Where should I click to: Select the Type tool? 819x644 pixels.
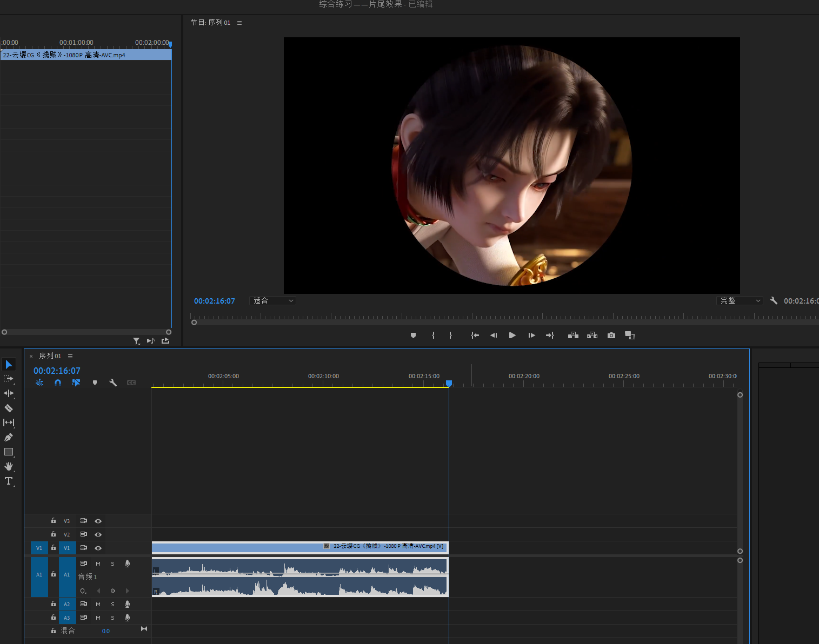point(9,481)
